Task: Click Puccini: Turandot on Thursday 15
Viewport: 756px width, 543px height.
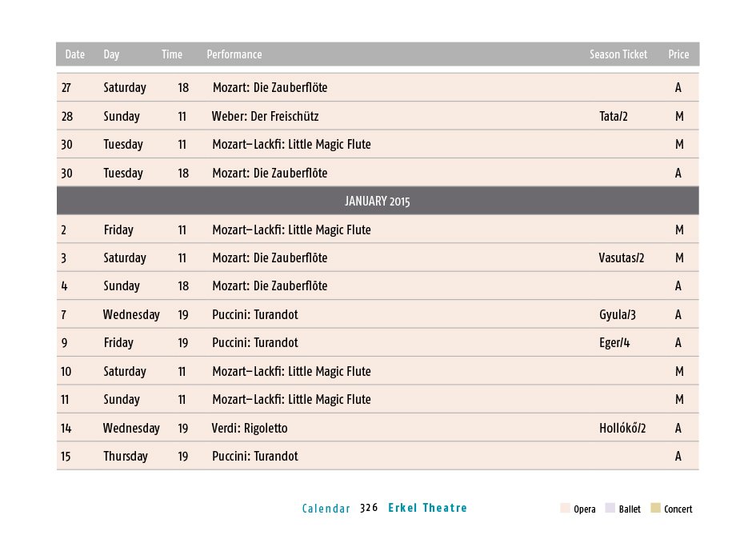Action: click(255, 456)
